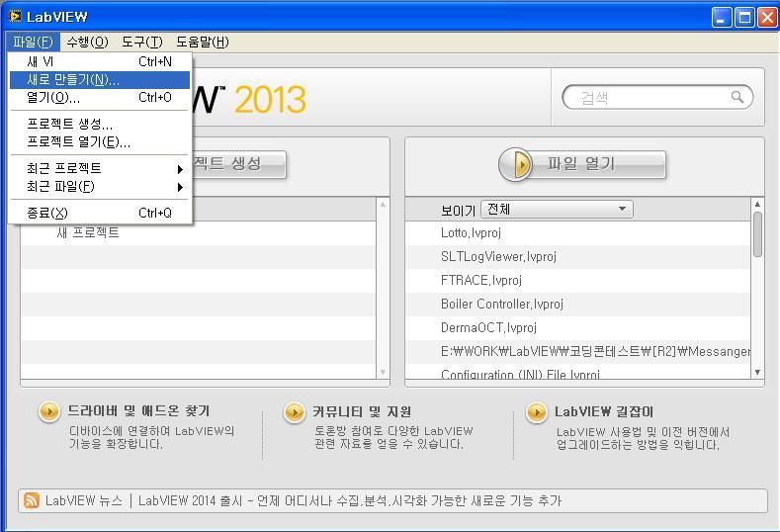Open the 도구(T) menu
This screenshot has width=780, height=532.
click(142, 42)
